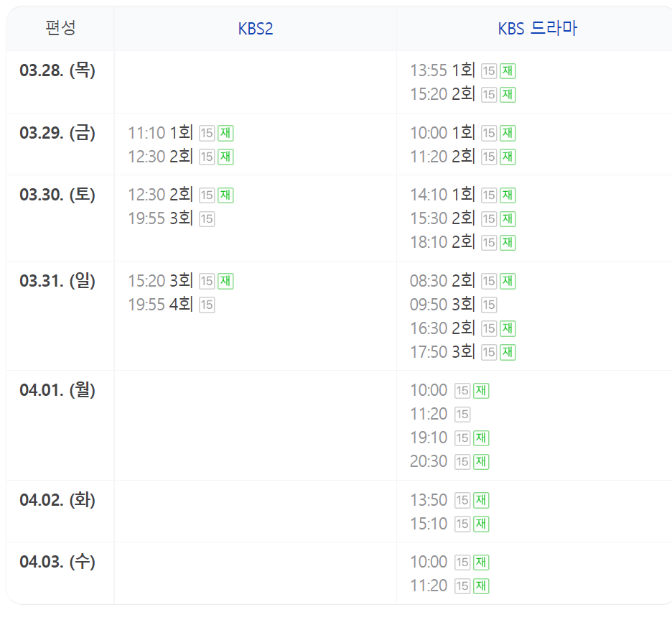Click the 재 rerun badge beside KBS2 11:10 1회
672x620 pixels.
tap(226, 133)
